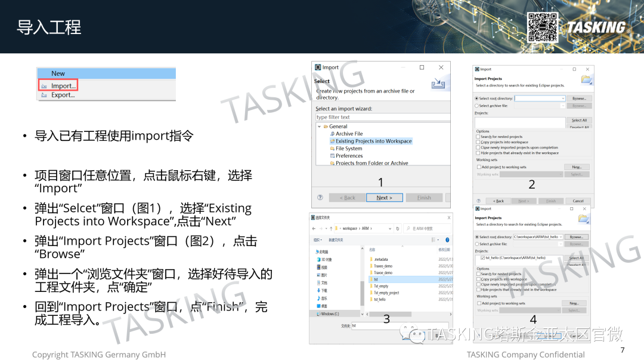The height and width of the screenshot is (363, 644).
Task: Open root directory dropdown showing tst_hello path
Action: coord(561,237)
